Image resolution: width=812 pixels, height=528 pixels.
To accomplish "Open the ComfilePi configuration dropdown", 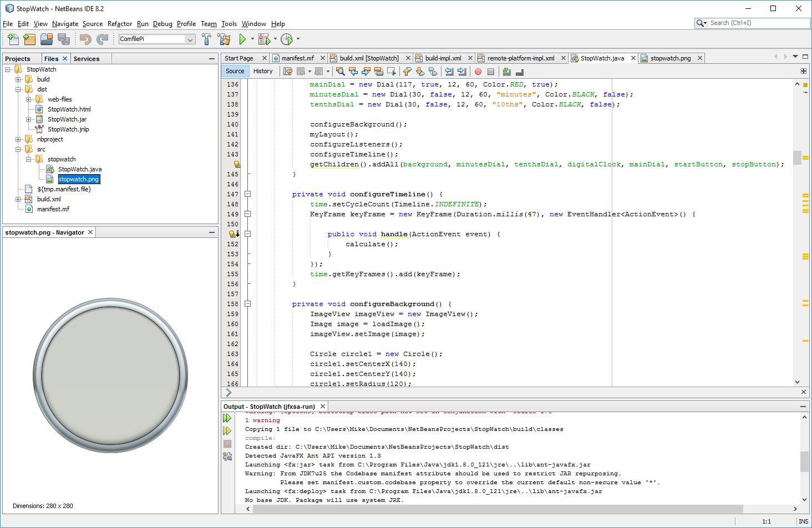I will click(x=190, y=39).
